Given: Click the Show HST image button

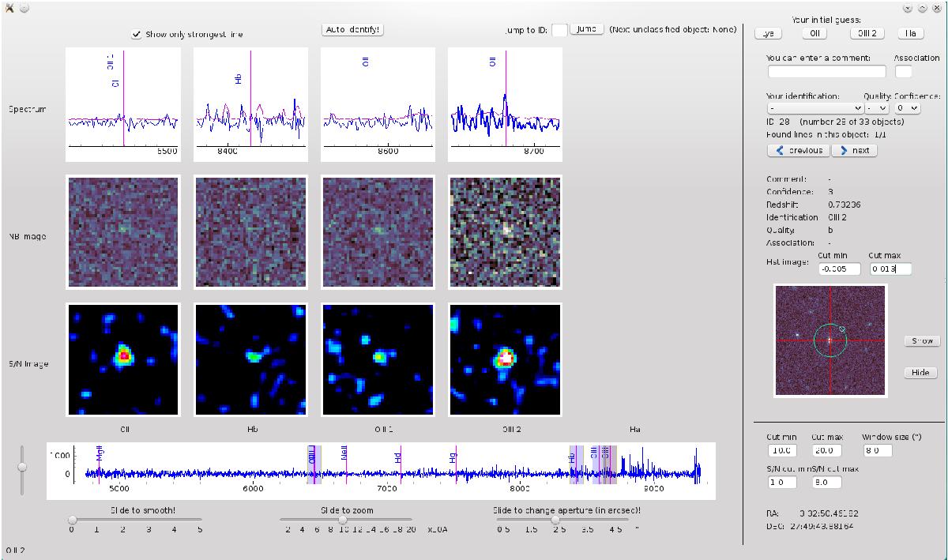Looking at the screenshot, I should coord(922,341).
